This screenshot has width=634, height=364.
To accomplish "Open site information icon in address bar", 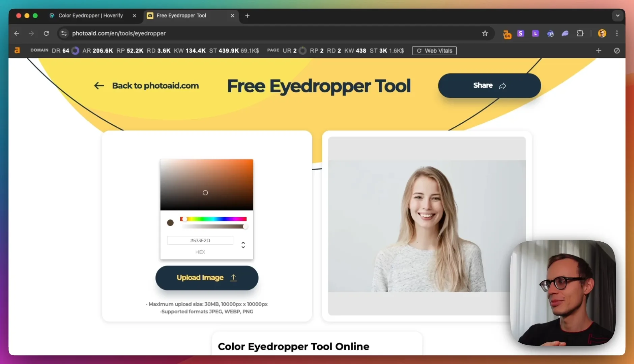I will [64, 33].
